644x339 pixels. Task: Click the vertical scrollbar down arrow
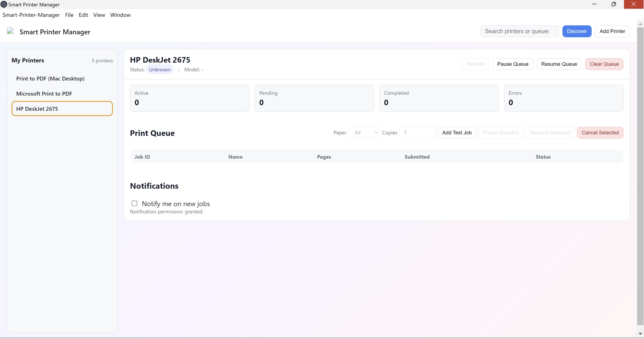coord(640,334)
